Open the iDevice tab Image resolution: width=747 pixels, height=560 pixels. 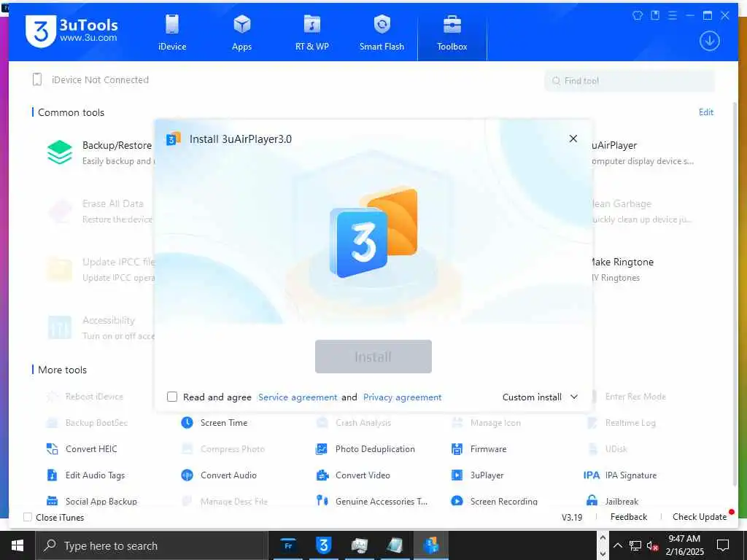(x=172, y=32)
